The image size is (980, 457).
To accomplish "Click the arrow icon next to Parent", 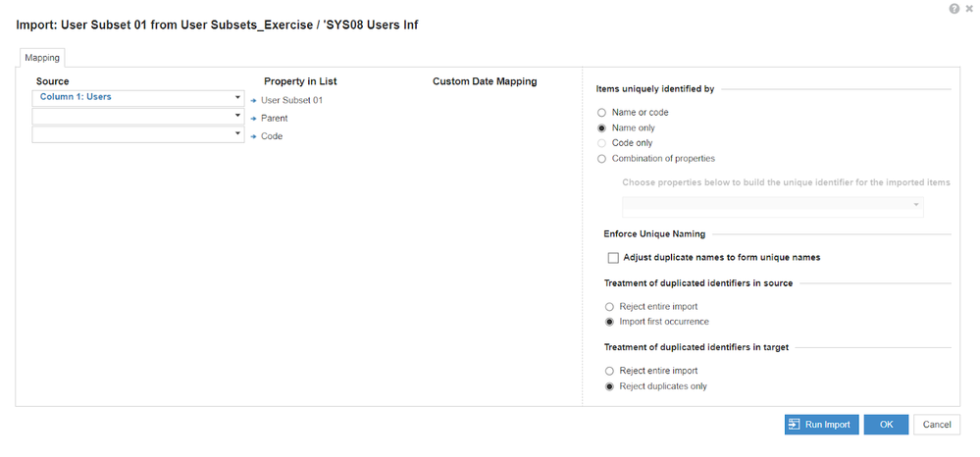I will pyautogui.click(x=254, y=118).
